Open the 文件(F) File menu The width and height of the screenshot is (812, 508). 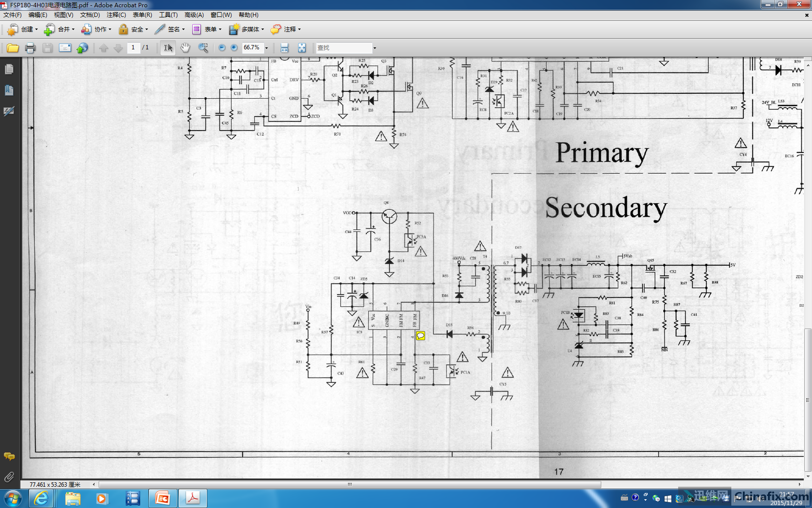pyautogui.click(x=13, y=15)
